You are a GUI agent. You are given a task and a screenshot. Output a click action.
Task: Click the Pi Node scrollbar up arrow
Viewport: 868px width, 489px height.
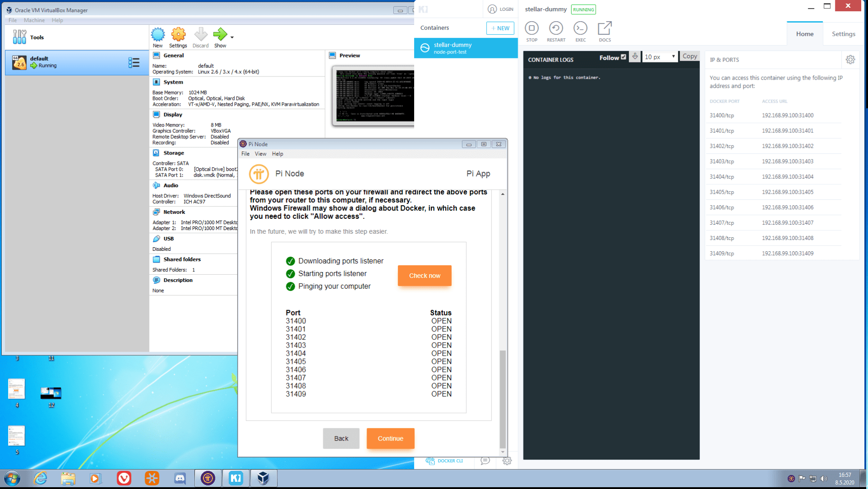[503, 194]
